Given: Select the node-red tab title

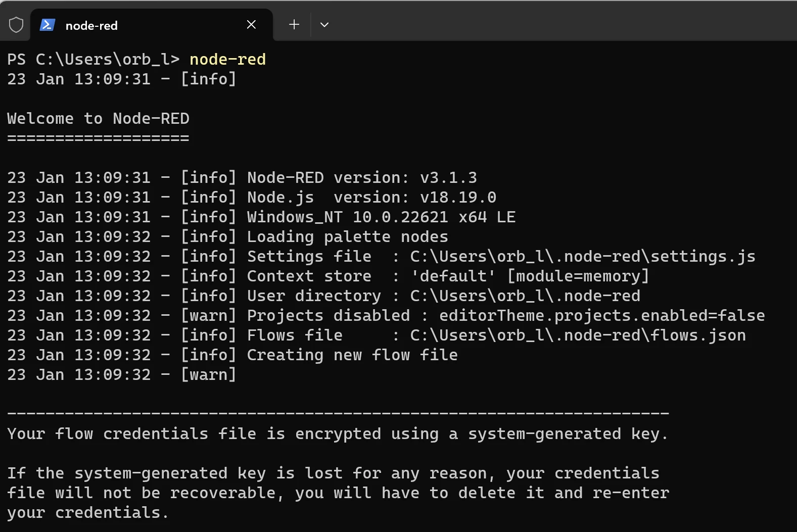Looking at the screenshot, I should coord(91,26).
